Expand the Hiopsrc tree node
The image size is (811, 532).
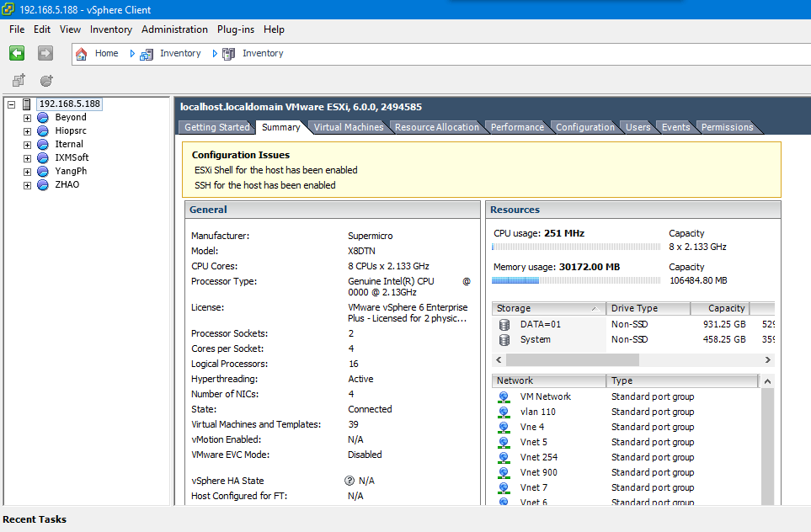tap(28, 131)
